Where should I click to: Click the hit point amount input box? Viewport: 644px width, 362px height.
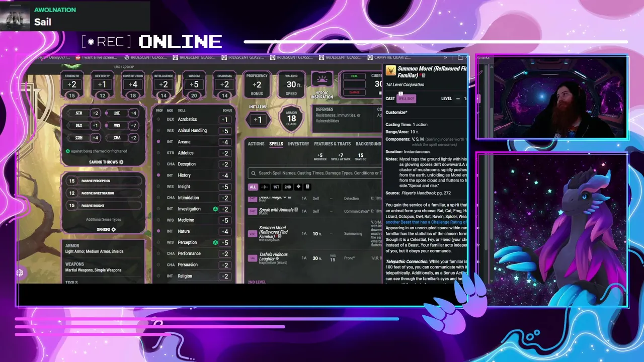click(354, 84)
